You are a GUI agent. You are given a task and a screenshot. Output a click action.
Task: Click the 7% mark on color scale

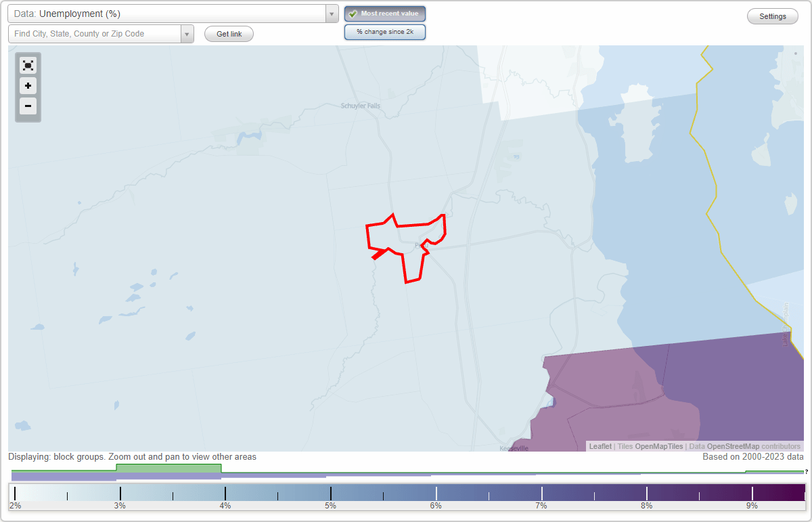pos(541,505)
